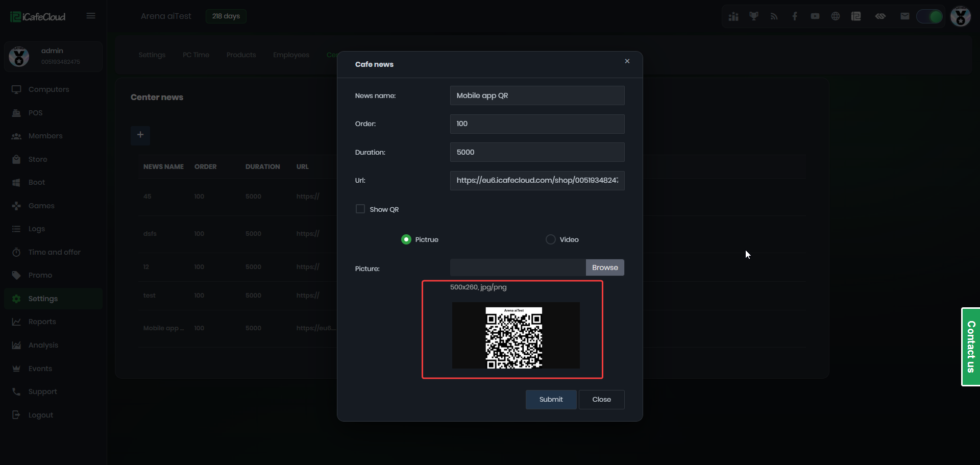Select the Video radio button
The image size is (980, 465).
pyautogui.click(x=551, y=239)
